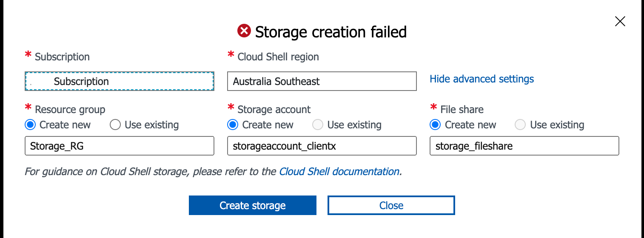Click the Storage account field label
The height and width of the screenshot is (238, 644).
(274, 110)
